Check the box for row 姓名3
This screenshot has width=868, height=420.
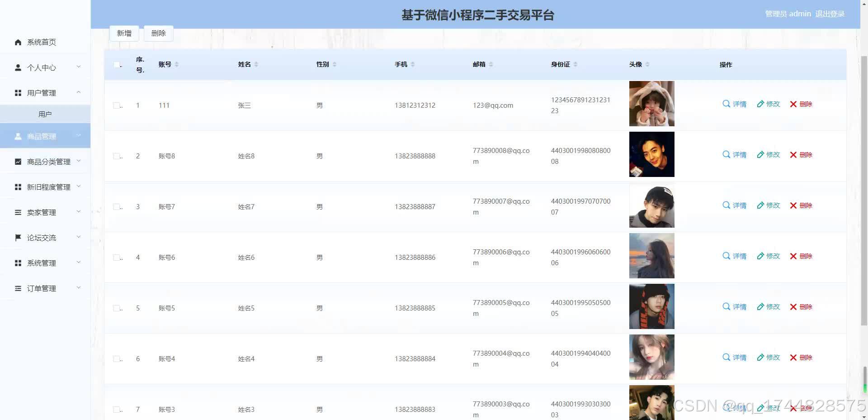117,410
